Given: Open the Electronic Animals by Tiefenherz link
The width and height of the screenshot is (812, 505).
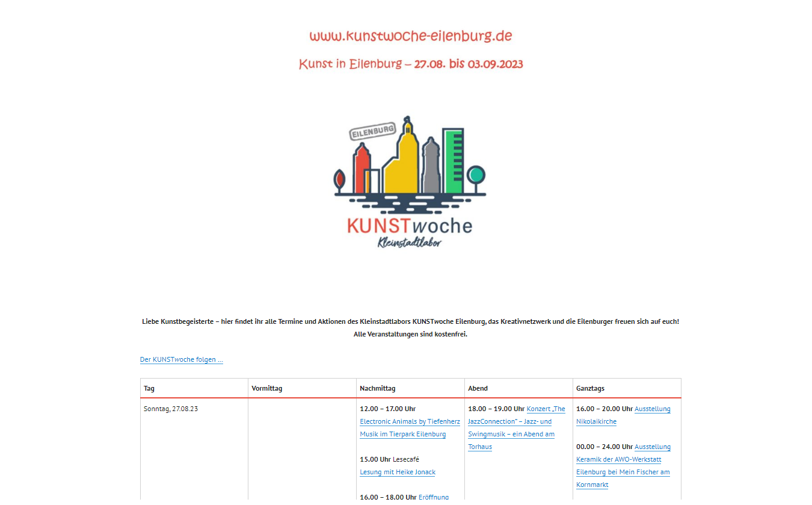Looking at the screenshot, I should point(410,428).
